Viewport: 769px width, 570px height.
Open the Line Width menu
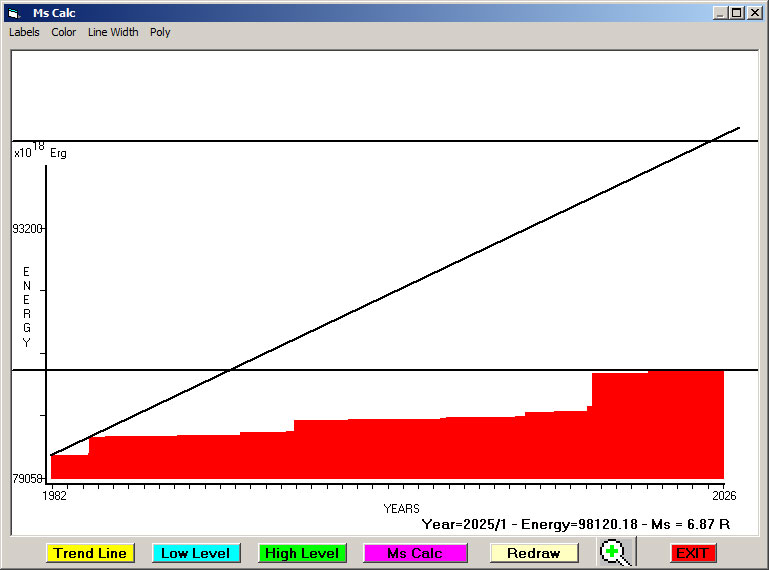[113, 32]
